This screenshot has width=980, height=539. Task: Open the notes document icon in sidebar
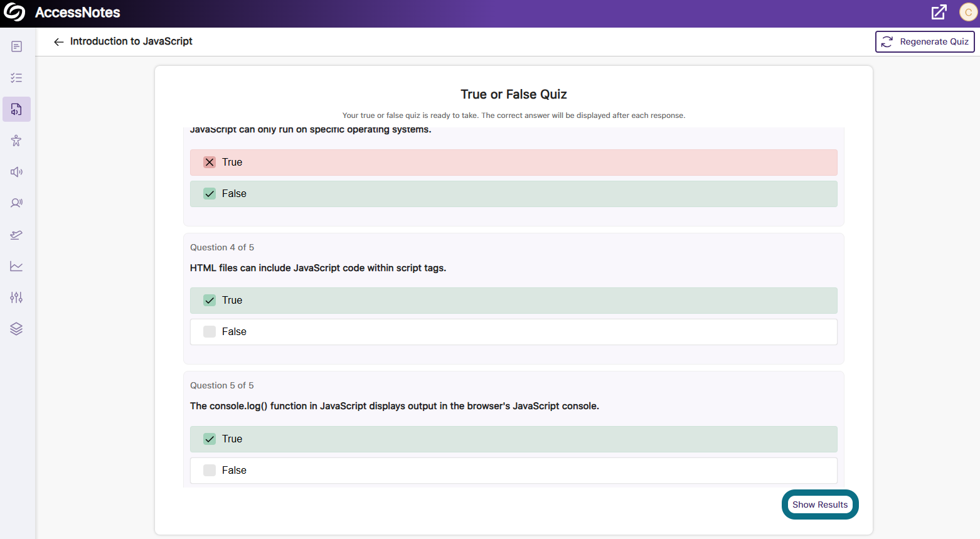point(16,46)
